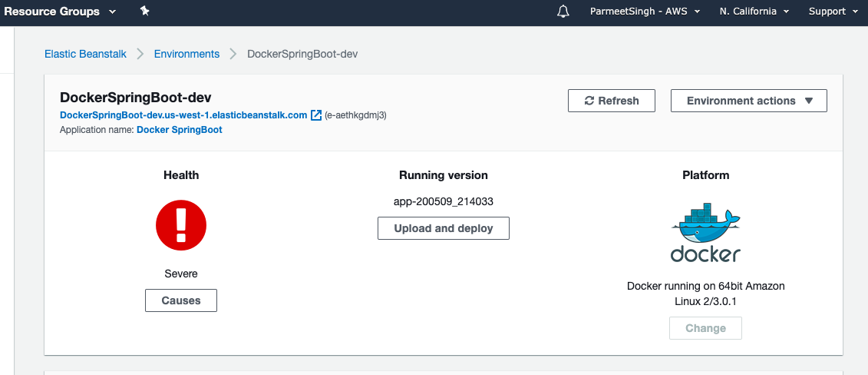Click the running version app-200509_214033
Viewport: 868px width, 375px height.
click(444, 201)
